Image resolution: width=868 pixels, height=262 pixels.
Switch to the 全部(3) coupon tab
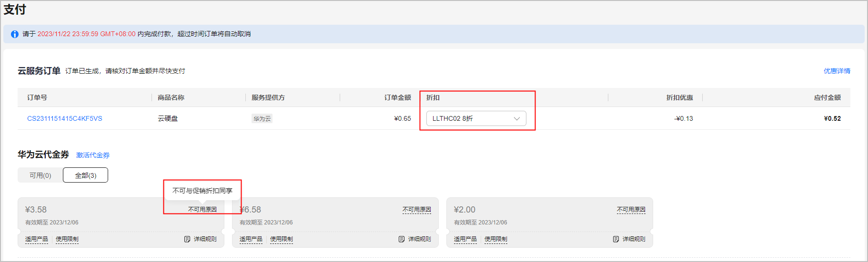(86, 175)
